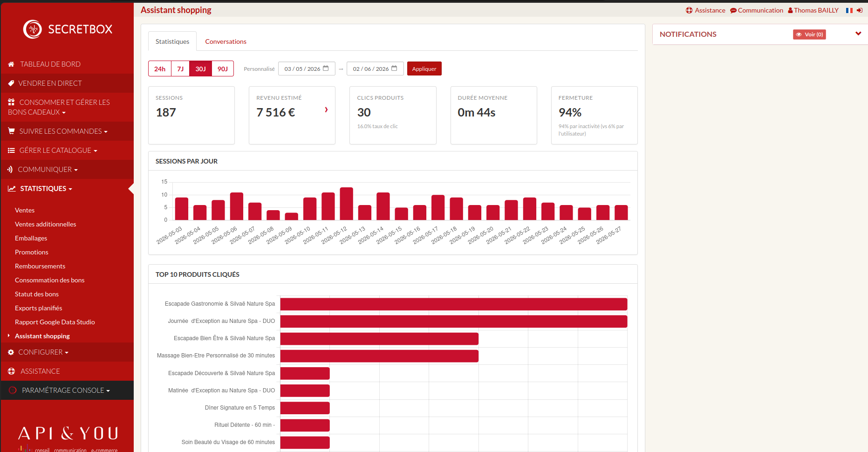Select the 90J period
Screen dimensions: 868x452
[223, 68]
